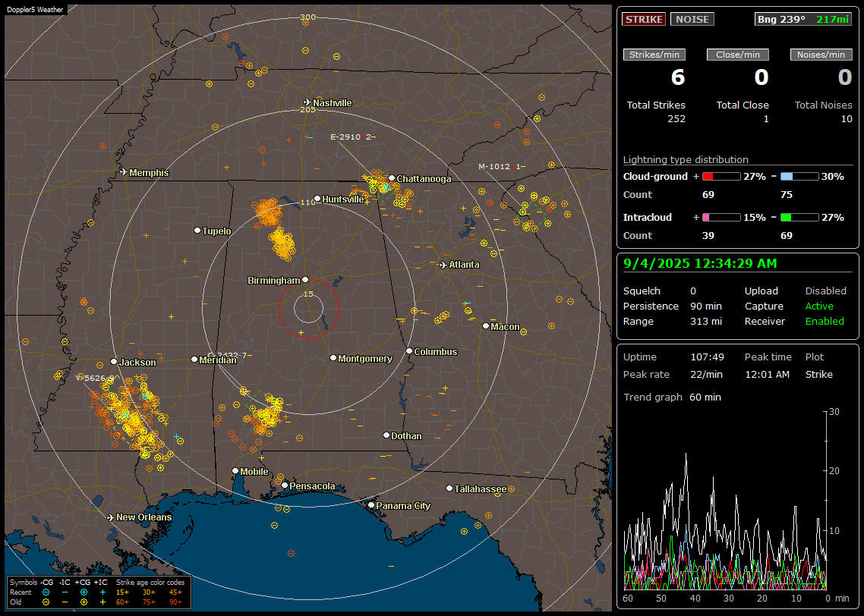
Task: Click the Total Noises count 10
Action: [x=847, y=119]
